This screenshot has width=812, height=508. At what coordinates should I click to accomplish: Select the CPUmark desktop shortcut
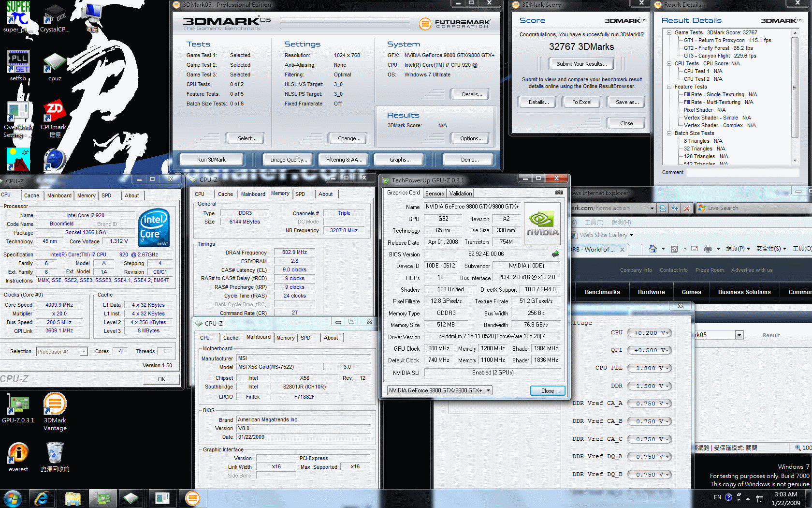pos(55,120)
